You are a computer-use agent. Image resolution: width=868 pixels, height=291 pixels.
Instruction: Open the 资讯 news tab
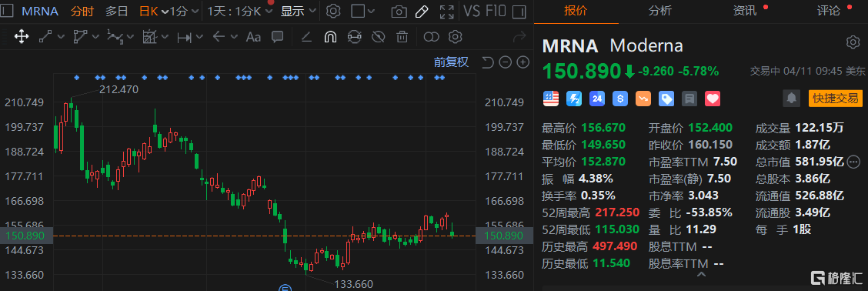click(x=745, y=11)
